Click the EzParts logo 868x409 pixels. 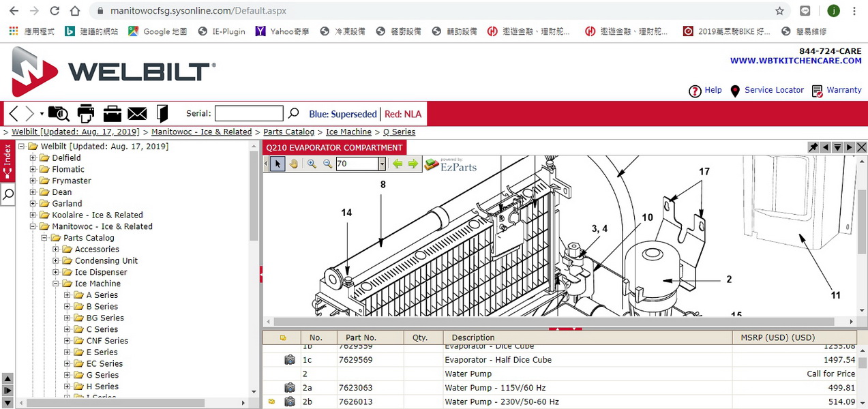pos(451,164)
